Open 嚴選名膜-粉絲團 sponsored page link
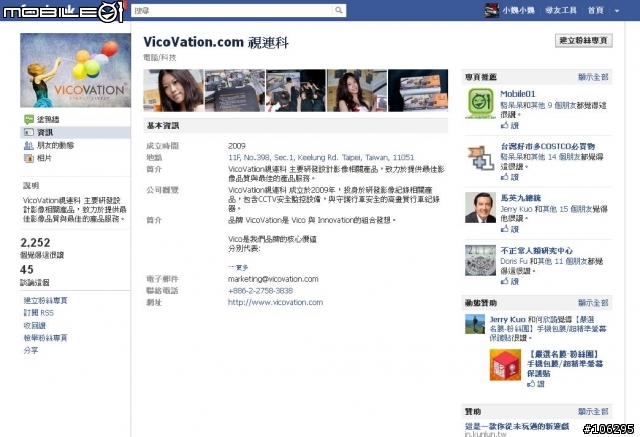This screenshot has width=640, height=437. (565, 364)
